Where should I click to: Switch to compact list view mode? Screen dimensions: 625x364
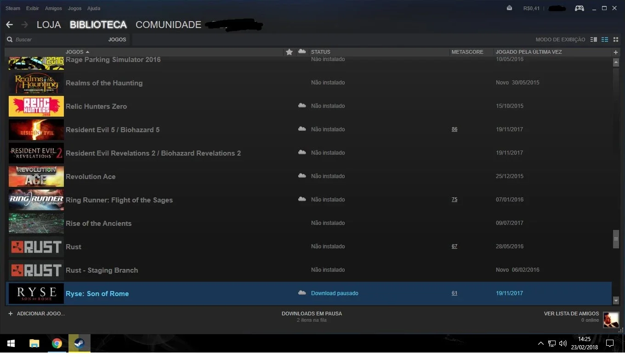click(x=605, y=39)
